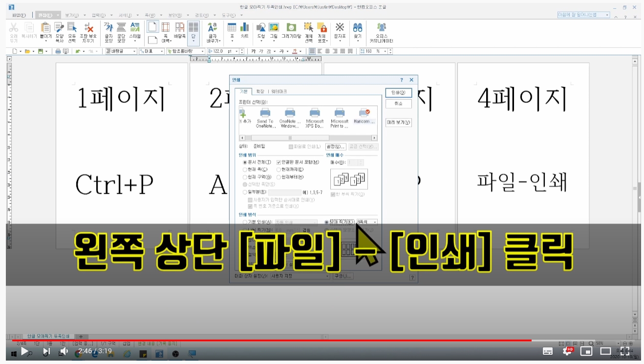
Task: Click the 구성 button at dialog bottom
Action: 343,276
